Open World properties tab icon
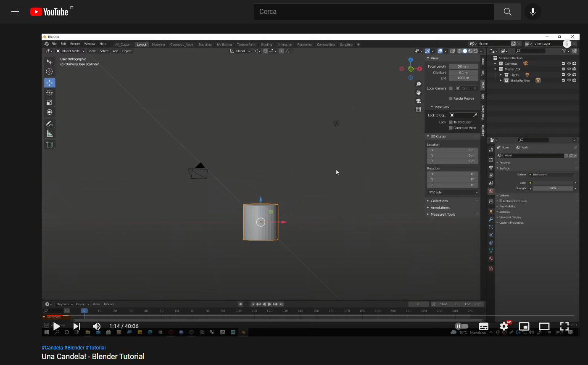 pos(490,191)
